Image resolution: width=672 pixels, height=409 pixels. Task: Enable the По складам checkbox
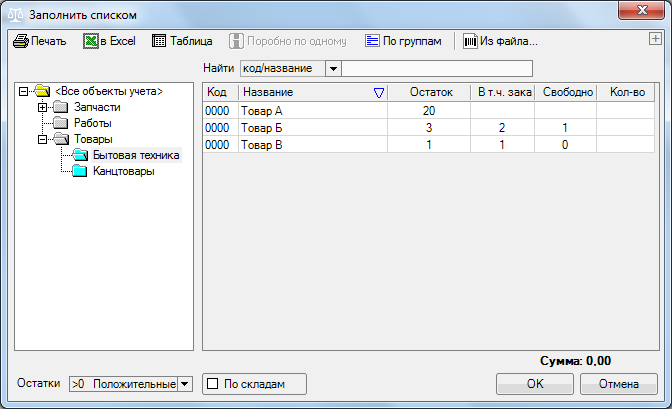pos(211,383)
